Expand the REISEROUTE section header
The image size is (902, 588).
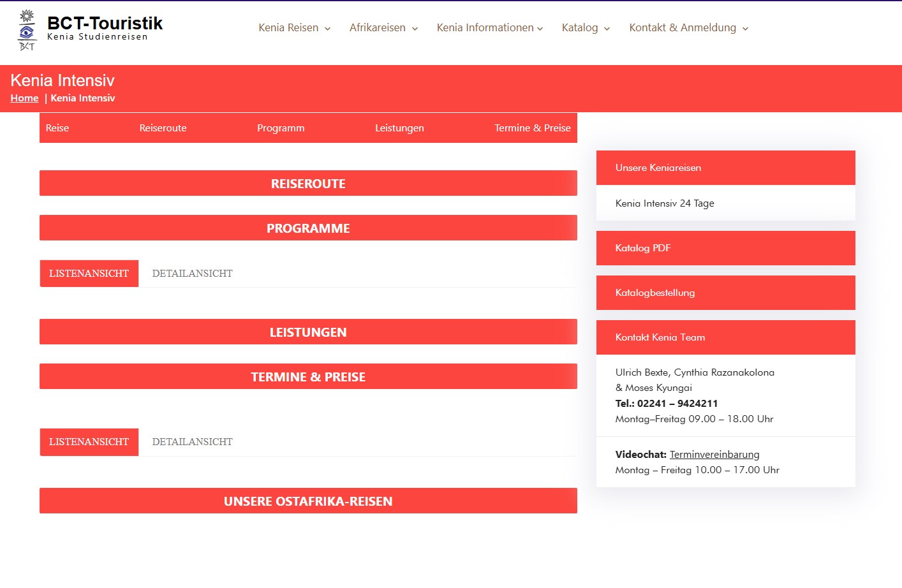click(308, 183)
